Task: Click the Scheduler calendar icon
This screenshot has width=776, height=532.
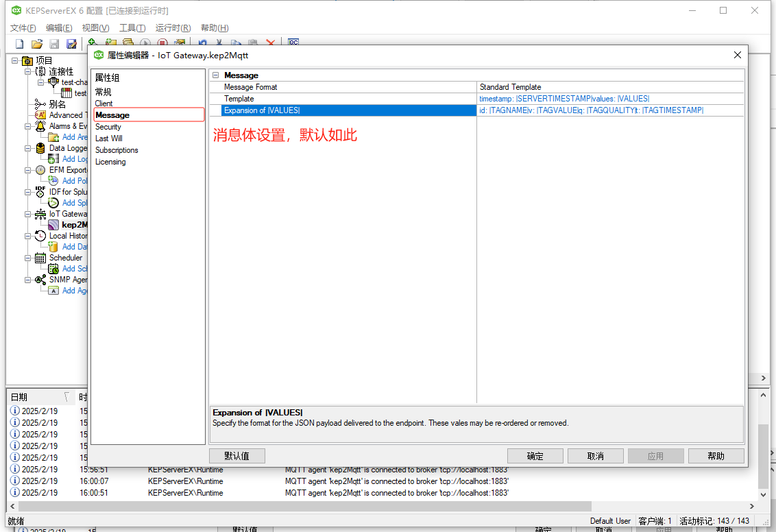Action: [x=40, y=258]
